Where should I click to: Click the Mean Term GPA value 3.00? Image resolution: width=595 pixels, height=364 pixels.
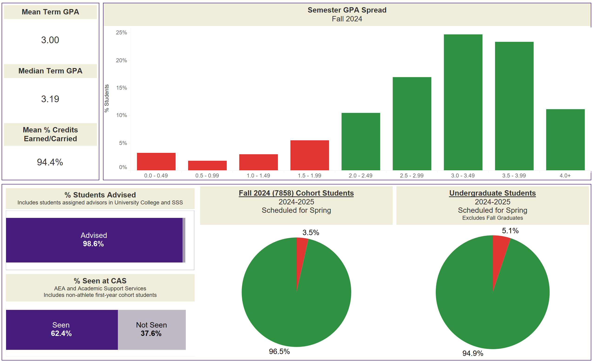(50, 40)
